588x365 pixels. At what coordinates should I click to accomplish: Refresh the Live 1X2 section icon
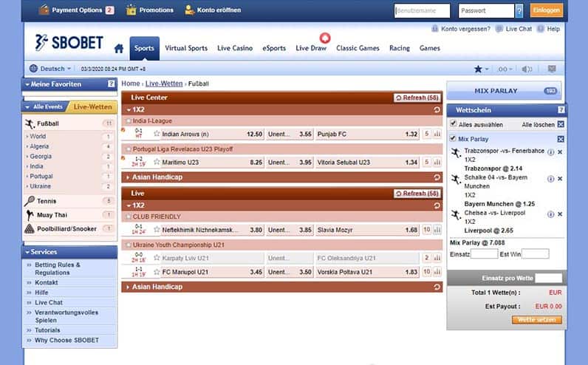coord(437,205)
